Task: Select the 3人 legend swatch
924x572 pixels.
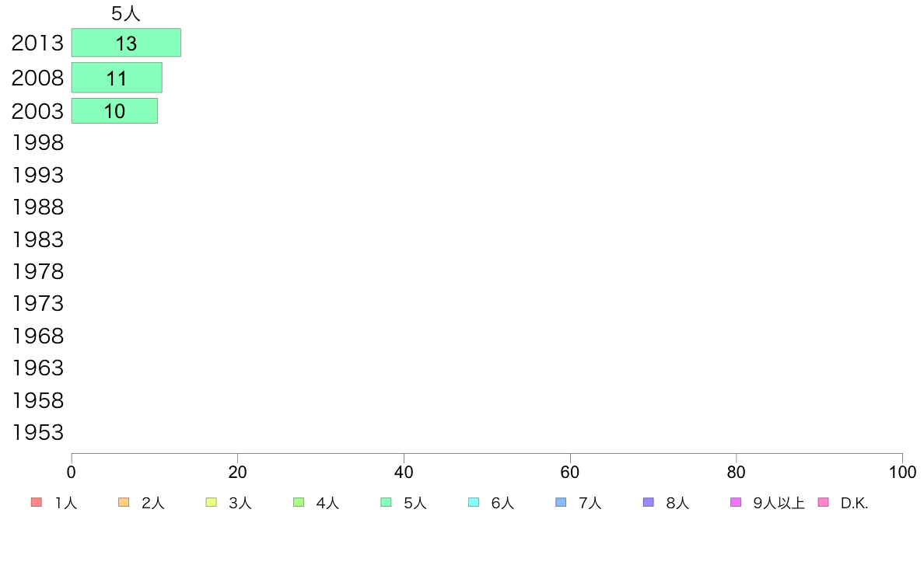Action: (x=211, y=503)
